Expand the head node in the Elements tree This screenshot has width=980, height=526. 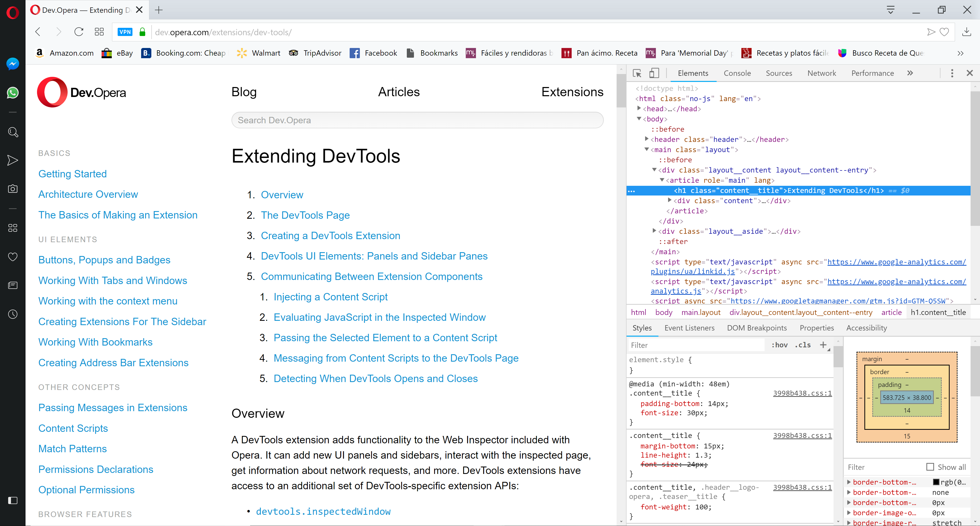pyautogui.click(x=640, y=108)
